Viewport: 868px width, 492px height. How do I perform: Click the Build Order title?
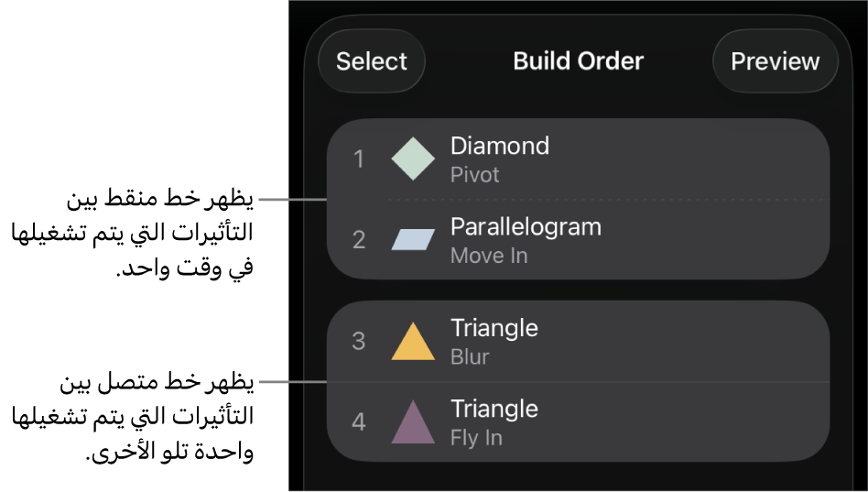[578, 61]
